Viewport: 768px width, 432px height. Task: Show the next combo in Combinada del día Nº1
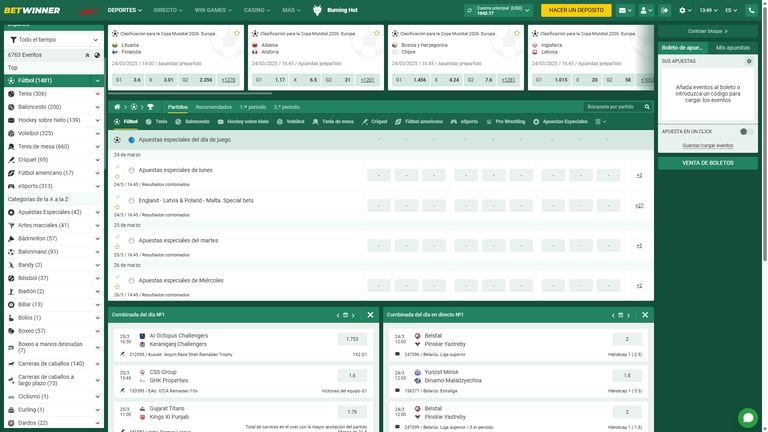pyautogui.click(x=353, y=315)
